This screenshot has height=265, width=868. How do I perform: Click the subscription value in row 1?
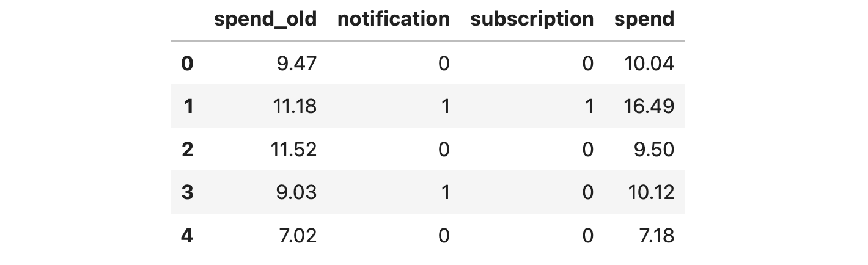click(588, 106)
